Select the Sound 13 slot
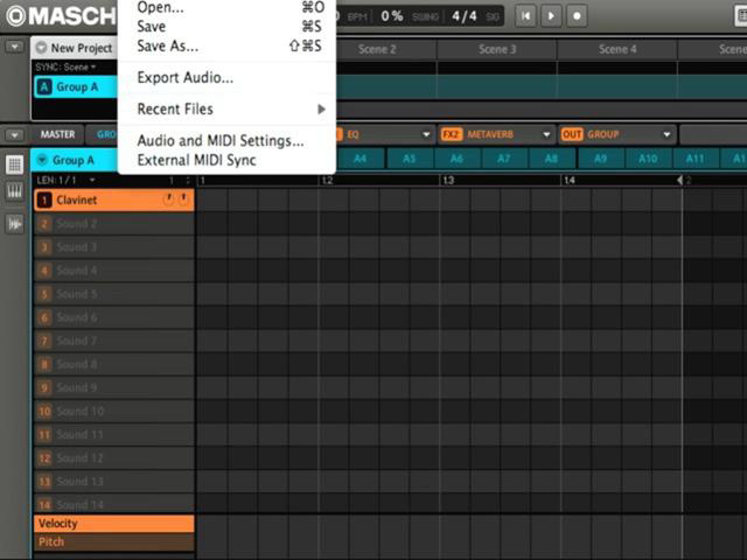The width and height of the screenshot is (747, 560). tap(114, 481)
